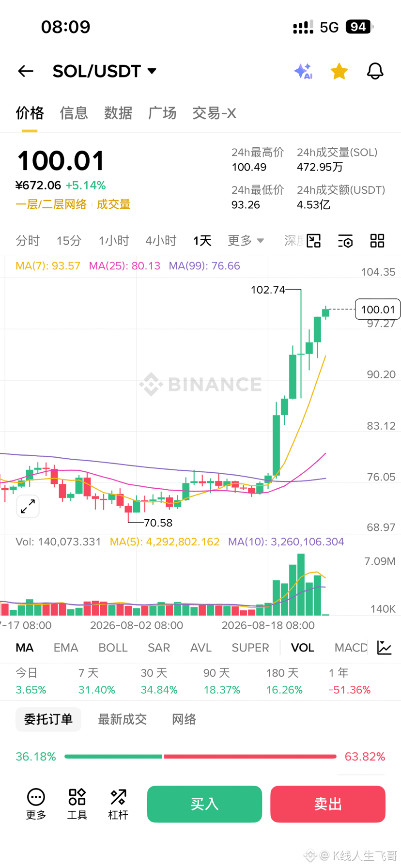Image resolution: width=401 pixels, height=868 pixels.
Task: Switch to the 广场 tab
Action: [162, 113]
